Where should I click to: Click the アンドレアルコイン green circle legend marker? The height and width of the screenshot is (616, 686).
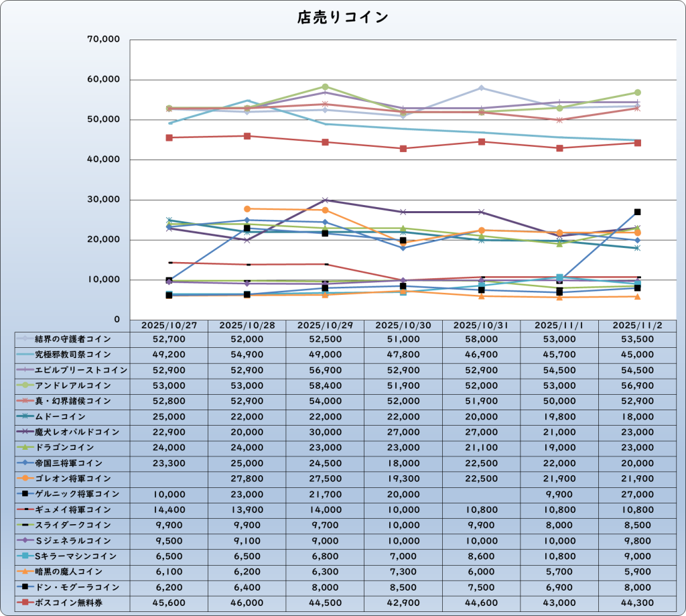pyautogui.click(x=27, y=385)
